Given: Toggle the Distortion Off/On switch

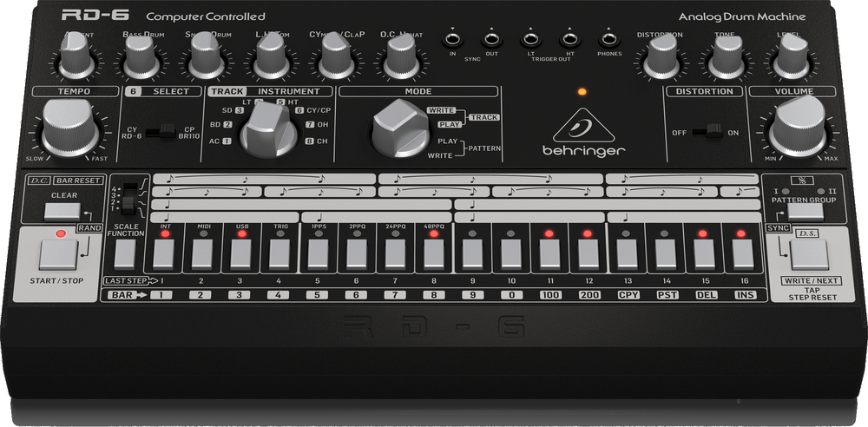Looking at the screenshot, I should 713,131.
